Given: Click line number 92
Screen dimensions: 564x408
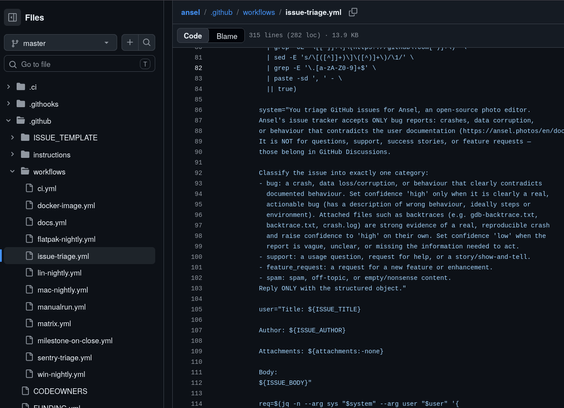Looking at the screenshot, I should click(x=198, y=173).
